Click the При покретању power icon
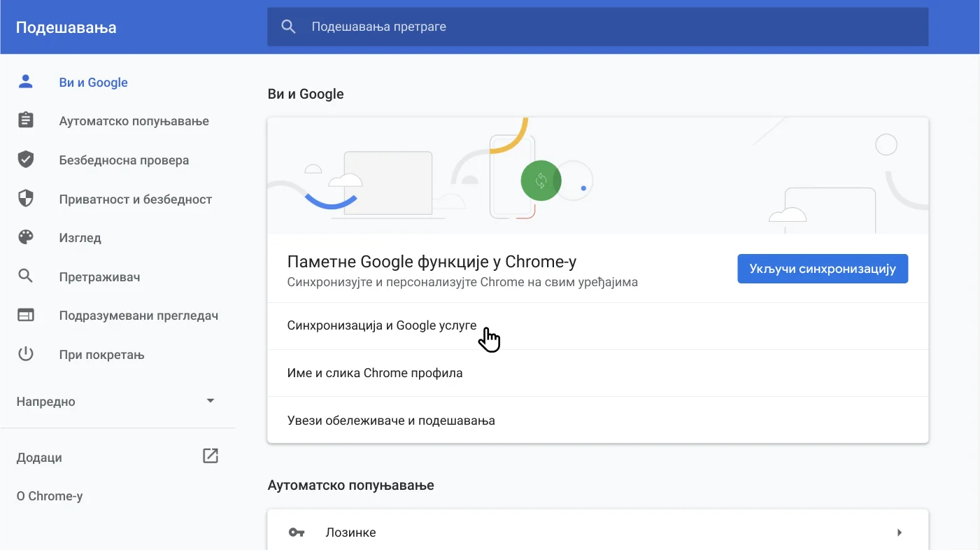Viewport: 980px width, 550px height. point(25,354)
